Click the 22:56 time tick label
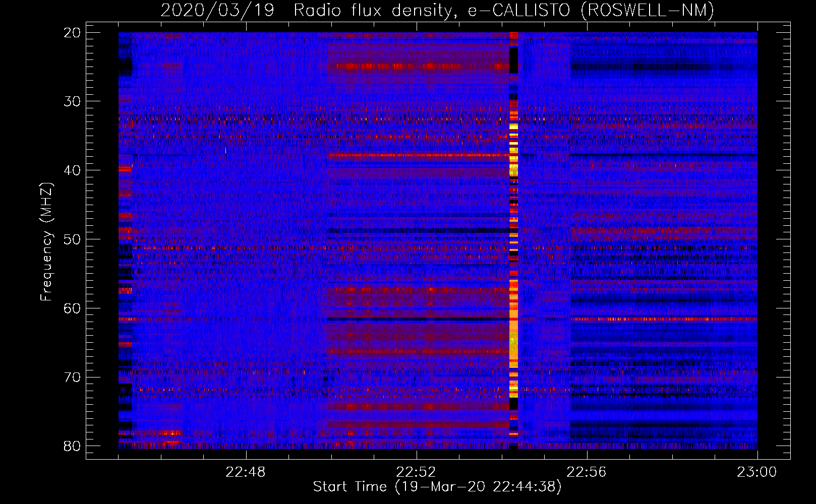The image size is (816, 504). pyautogui.click(x=587, y=472)
